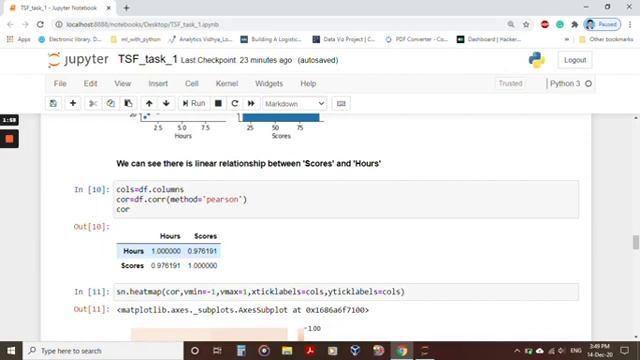This screenshot has height=360, width=640.
Task: Open the Help menu
Action: (x=308, y=84)
